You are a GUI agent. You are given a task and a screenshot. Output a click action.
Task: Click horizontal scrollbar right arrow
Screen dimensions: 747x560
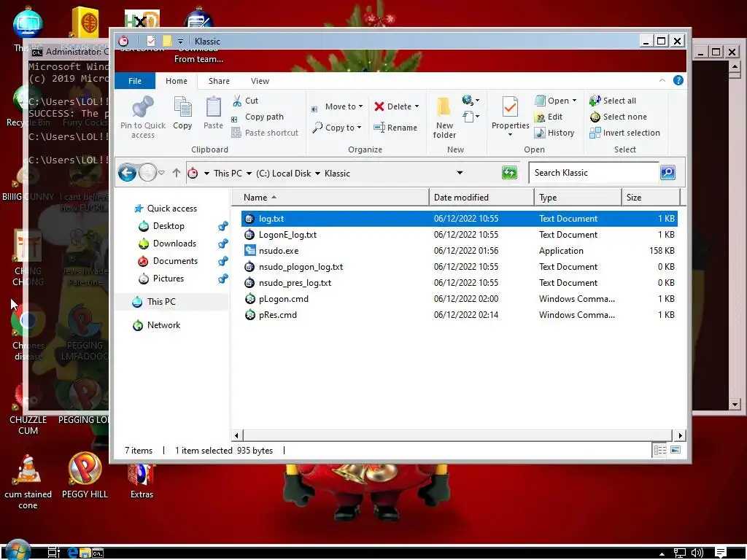pyautogui.click(x=680, y=435)
